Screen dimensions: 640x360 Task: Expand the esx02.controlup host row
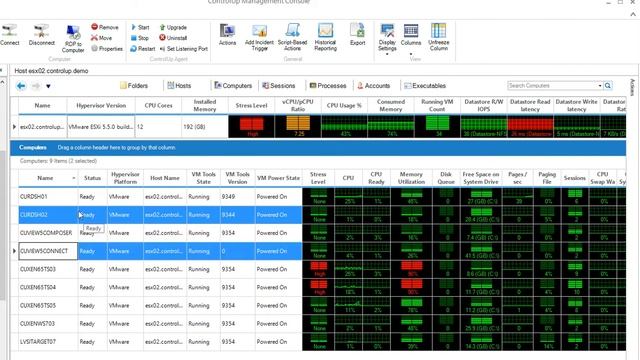(x=14, y=127)
